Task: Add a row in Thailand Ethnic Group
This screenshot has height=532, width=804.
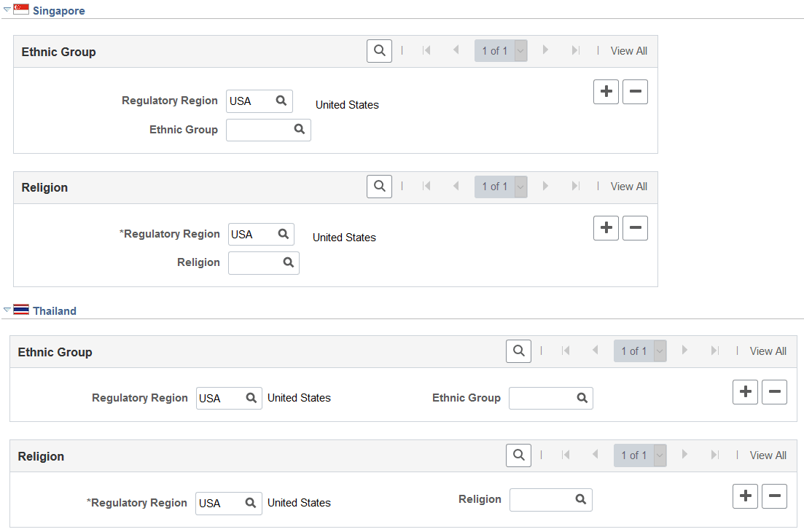Action: point(745,392)
